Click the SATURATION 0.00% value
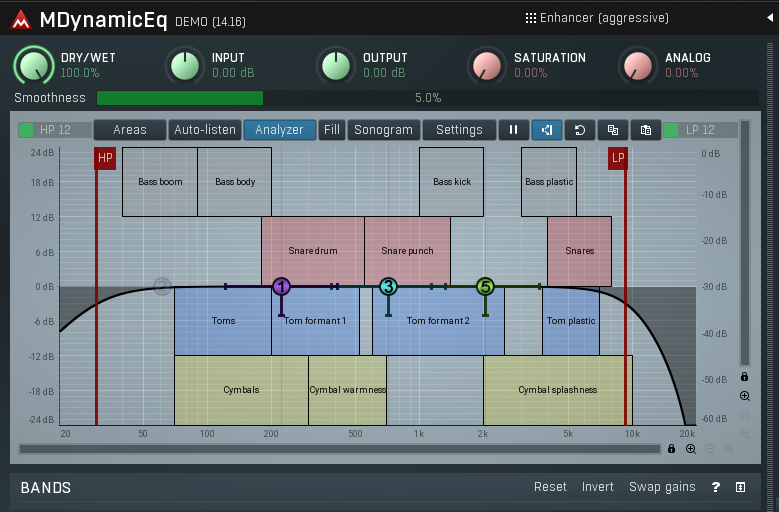This screenshot has width=779, height=512. coord(531,73)
